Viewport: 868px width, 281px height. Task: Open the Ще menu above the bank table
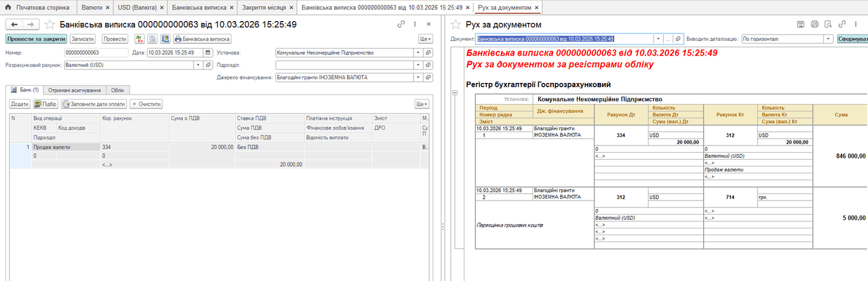click(422, 104)
